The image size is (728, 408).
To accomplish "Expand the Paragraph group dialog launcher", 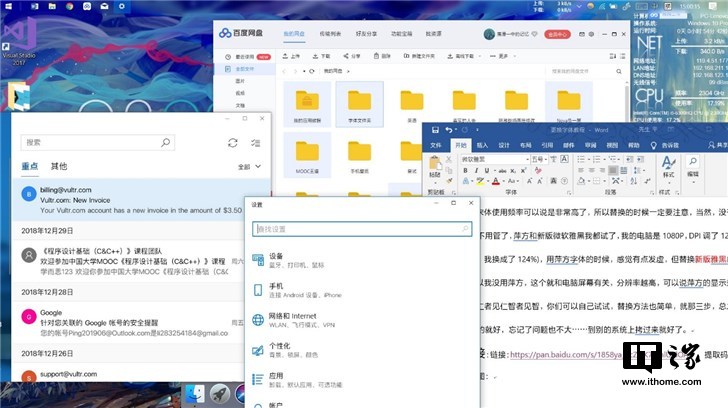I will click(652, 192).
